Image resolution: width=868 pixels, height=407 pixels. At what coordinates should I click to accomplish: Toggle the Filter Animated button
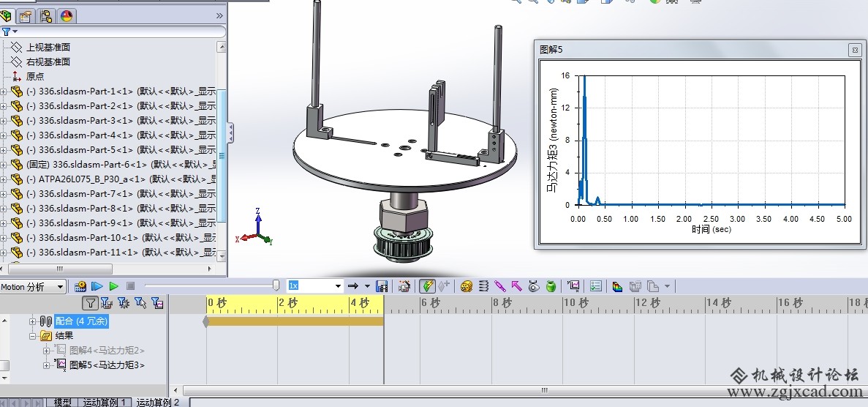click(107, 303)
